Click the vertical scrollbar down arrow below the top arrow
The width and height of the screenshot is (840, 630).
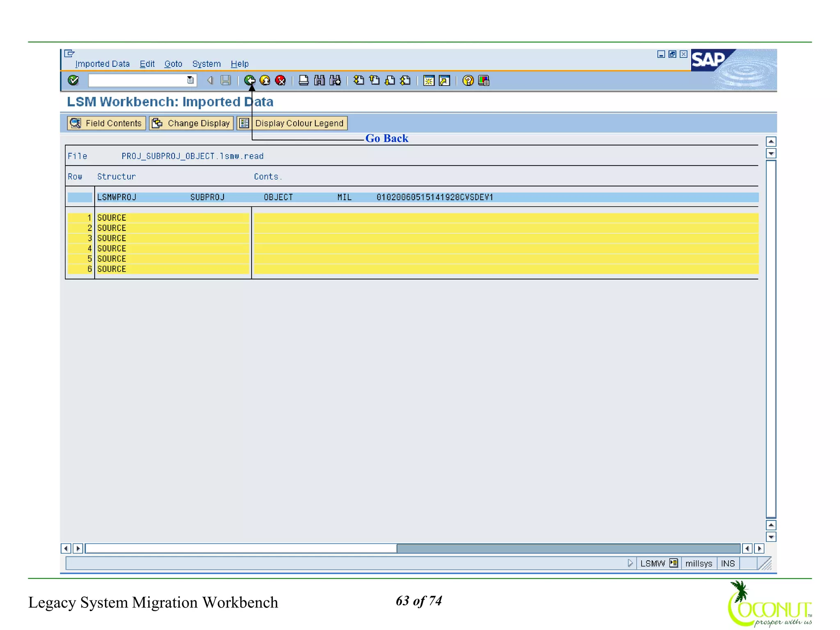[771, 154]
